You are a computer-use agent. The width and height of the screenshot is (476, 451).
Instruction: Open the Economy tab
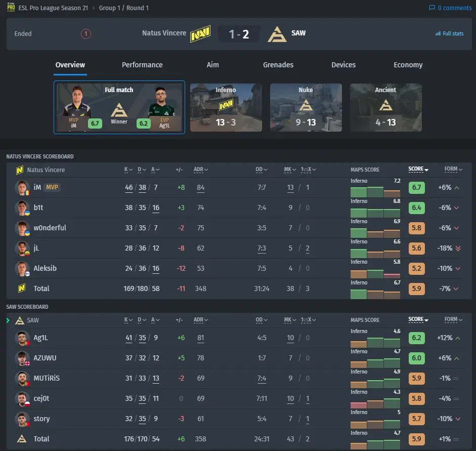coord(408,65)
